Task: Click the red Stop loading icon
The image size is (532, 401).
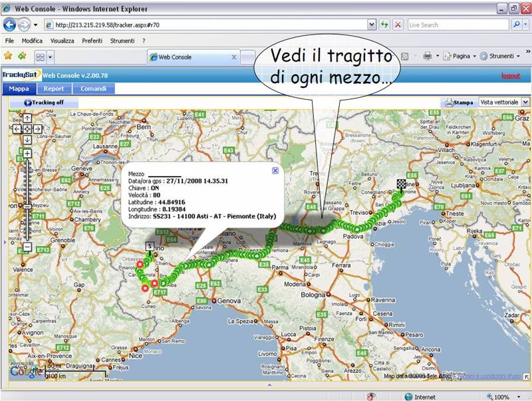Action: click(398, 25)
